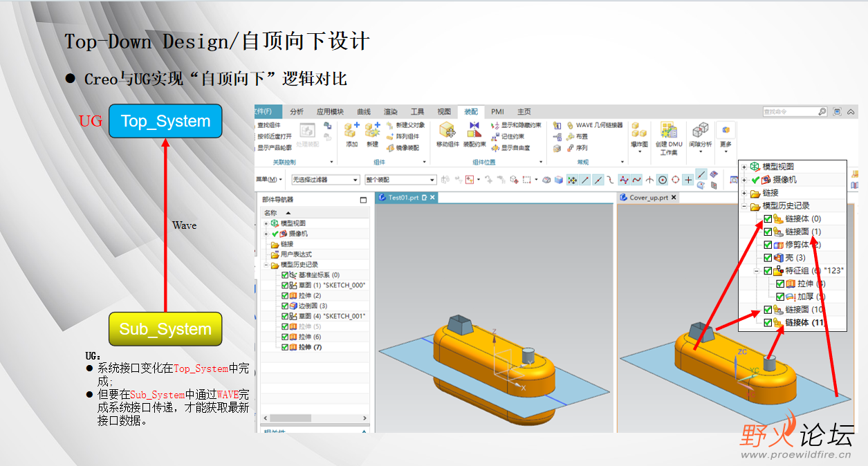
Task: Switch to the 主页 ribbon tab
Action: 524,111
